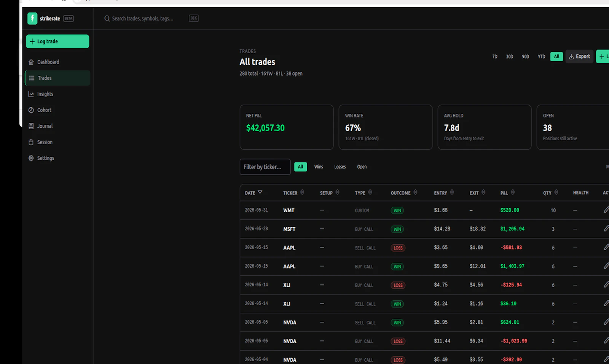Filter trades by Losses
This screenshot has width=609, height=364.
pos(340,167)
